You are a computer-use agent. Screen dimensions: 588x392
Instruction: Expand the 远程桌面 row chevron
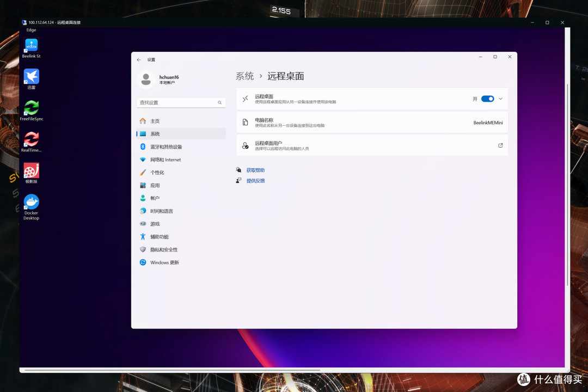click(501, 99)
